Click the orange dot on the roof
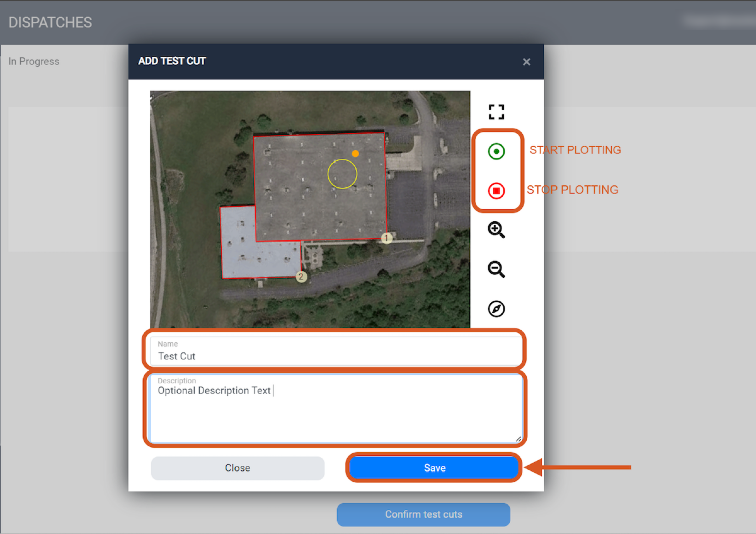Screen dimensions: 756x534 click(x=355, y=154)
